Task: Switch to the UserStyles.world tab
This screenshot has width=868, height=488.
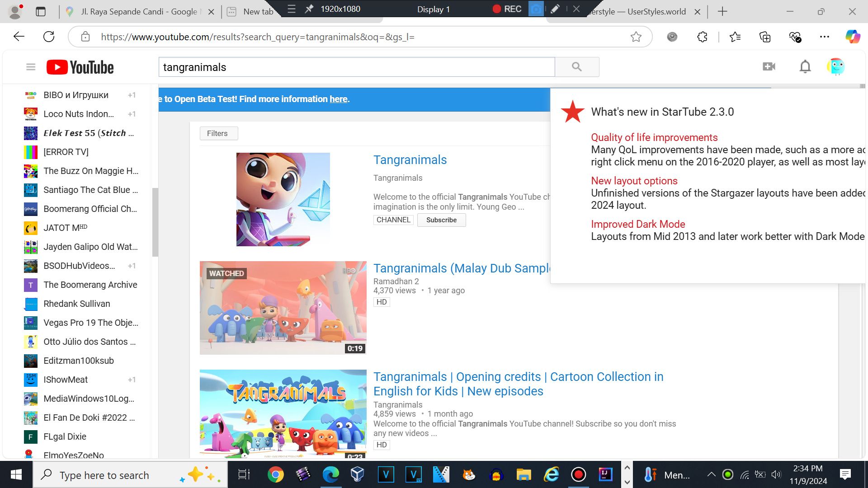Action: tap(638, 12)
